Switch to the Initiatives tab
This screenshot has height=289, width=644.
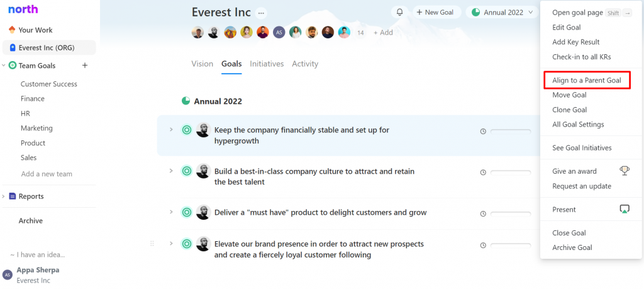267,64
